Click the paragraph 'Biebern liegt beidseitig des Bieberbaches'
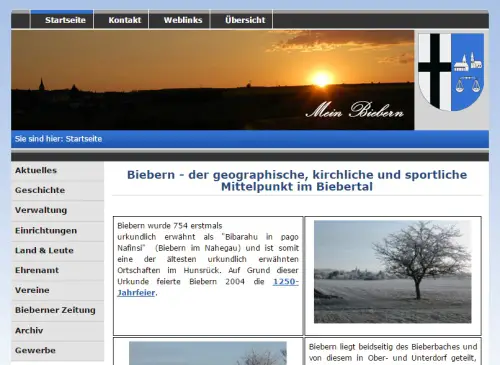Screen dimensions: 500x365 click(393, 353)
